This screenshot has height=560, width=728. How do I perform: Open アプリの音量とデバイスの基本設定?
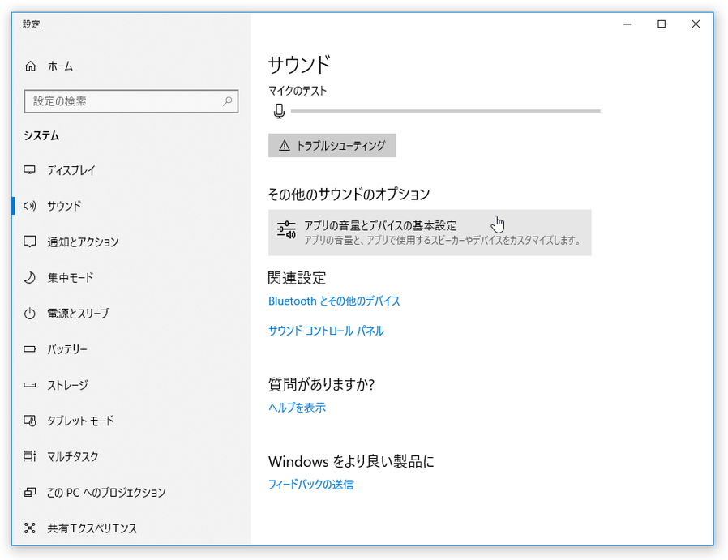[429, 233]
